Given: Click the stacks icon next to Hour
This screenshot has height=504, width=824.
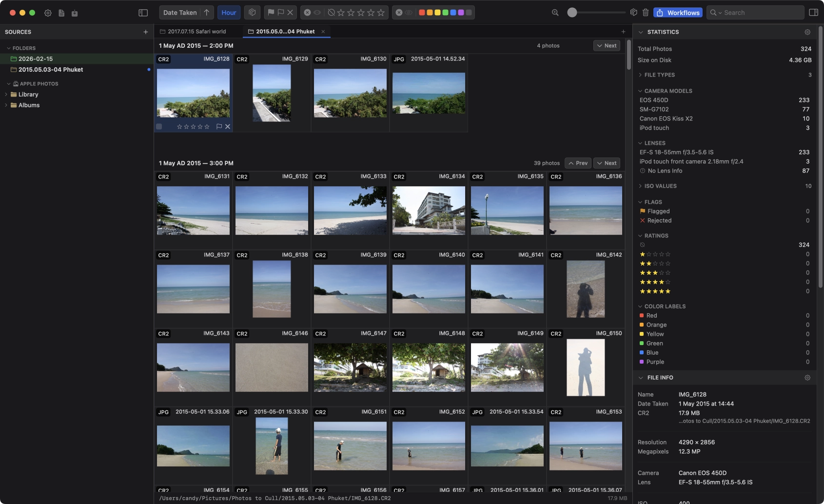Looking at the screenshot, I should click(252, 13).
